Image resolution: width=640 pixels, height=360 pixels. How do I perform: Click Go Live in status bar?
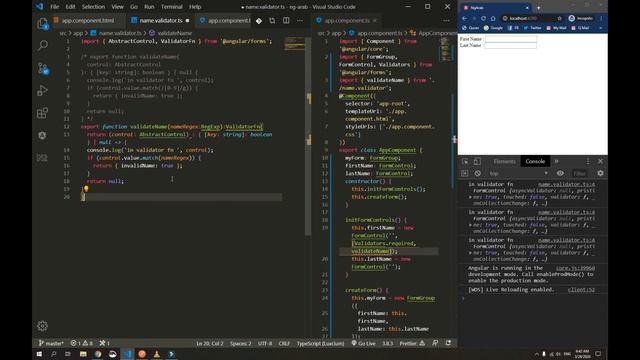[363, 343]
